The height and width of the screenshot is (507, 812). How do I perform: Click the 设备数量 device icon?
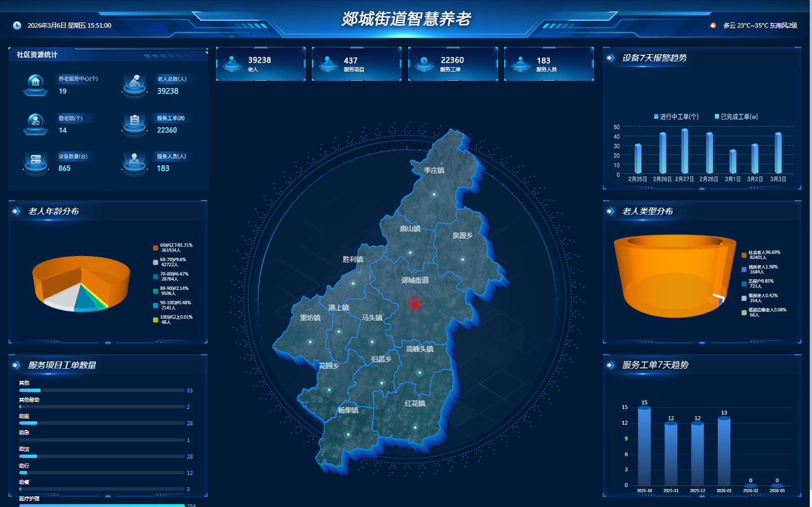click(x=36, y=162)
